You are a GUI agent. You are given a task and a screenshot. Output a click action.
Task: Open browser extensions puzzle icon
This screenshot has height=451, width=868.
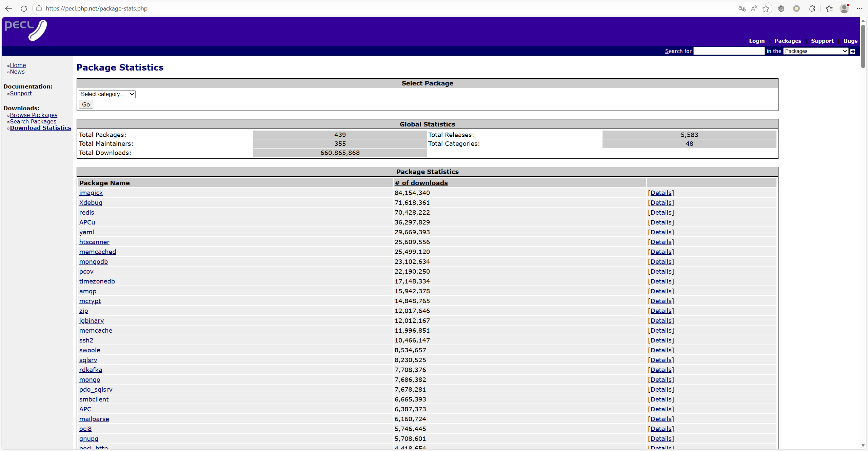pos(812,8)
